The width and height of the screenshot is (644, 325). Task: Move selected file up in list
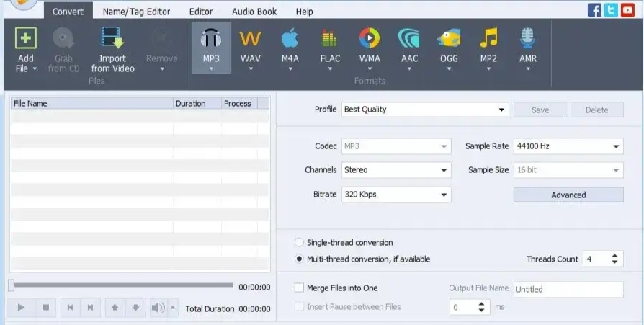115,307
